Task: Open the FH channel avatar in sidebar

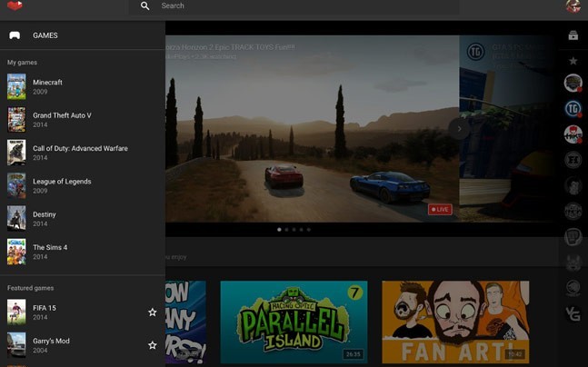Action: 573,160
